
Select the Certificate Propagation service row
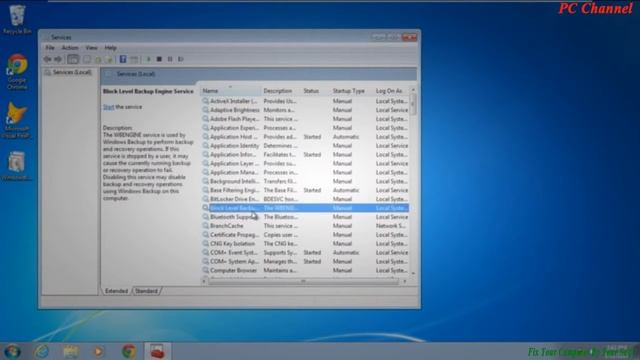pyautogui.click(x=305, y=235)
